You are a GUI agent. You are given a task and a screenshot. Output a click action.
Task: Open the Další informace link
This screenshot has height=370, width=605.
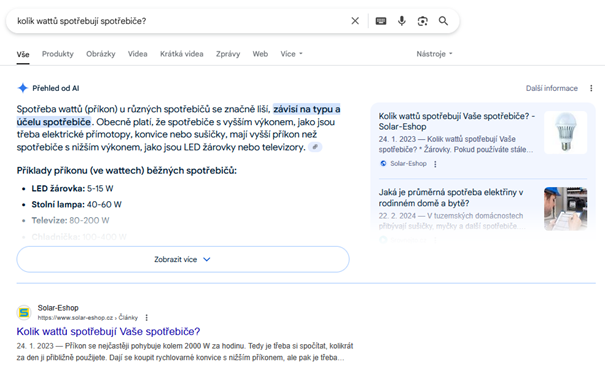point(551,88)
